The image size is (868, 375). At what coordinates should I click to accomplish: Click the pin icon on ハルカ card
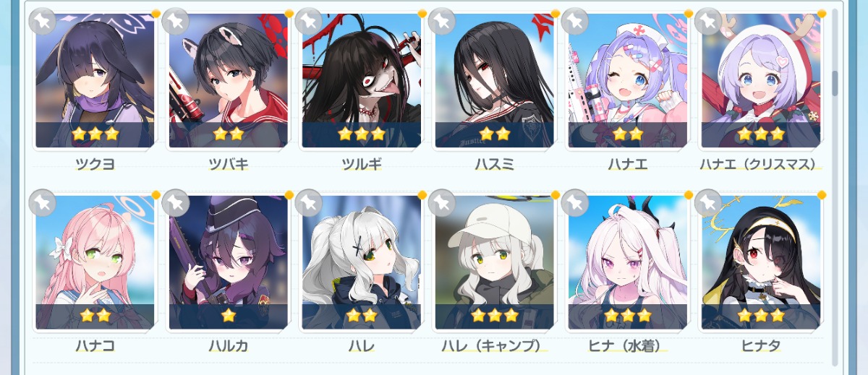[176, 203]
